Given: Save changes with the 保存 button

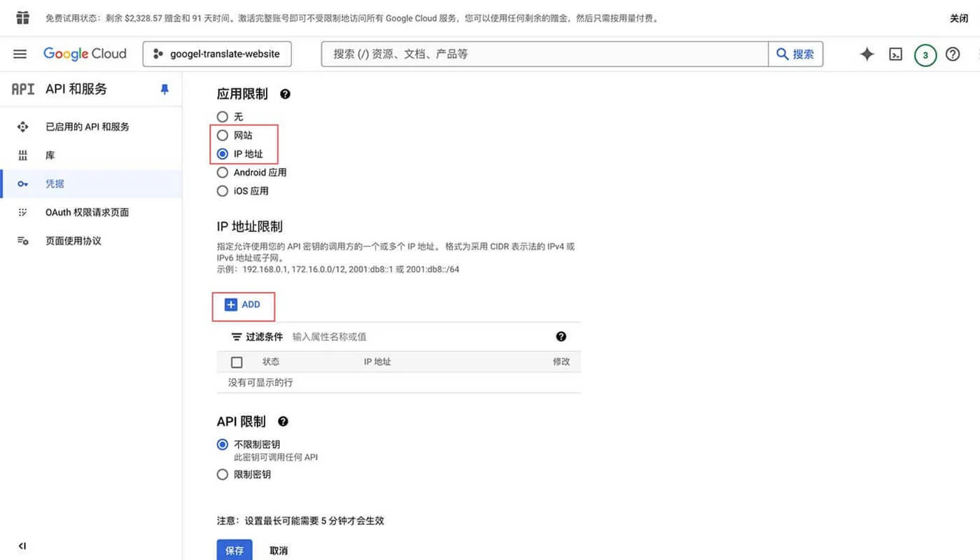Looking at the screenshot, I should click(x=234, y=550).
